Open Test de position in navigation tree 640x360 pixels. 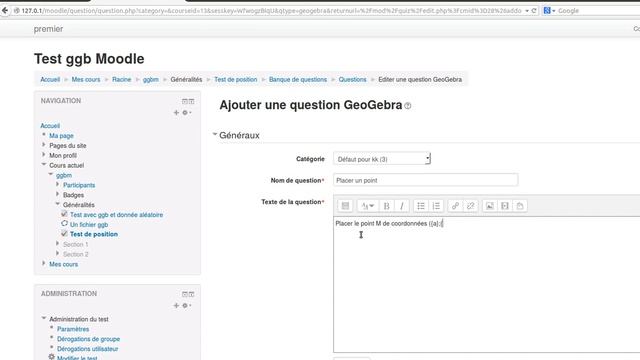[94, 234]
